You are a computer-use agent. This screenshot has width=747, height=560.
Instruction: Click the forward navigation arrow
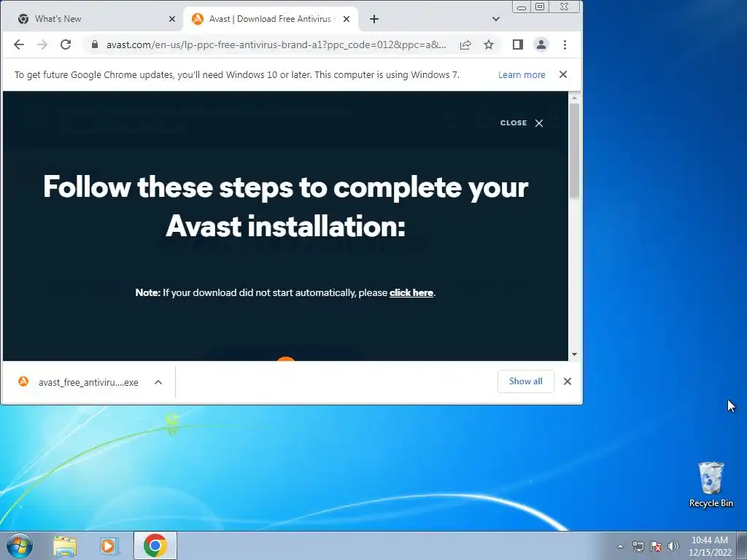pos(42,44)
